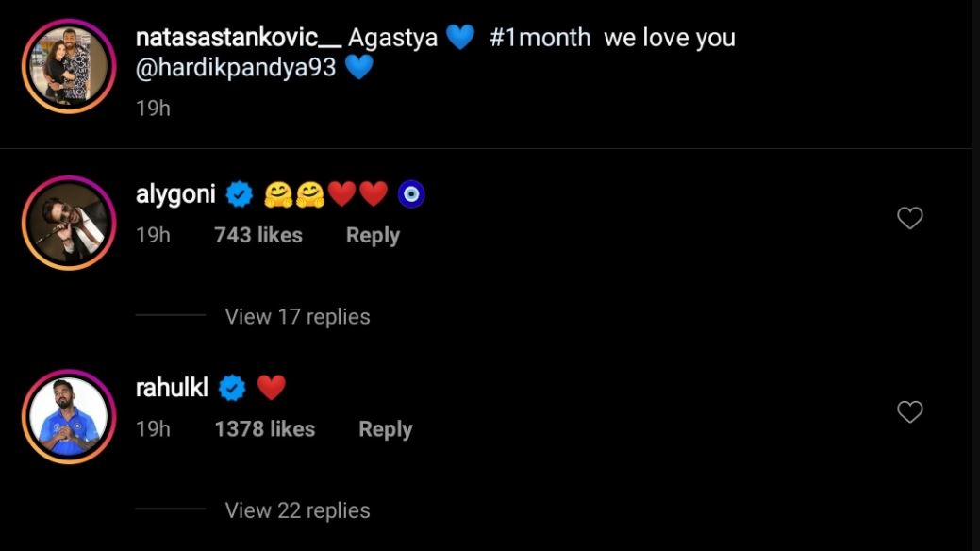The width and height of the screenshot is (980, 551).
Task: Click the 19h timestamp under caption
Action: tap(153, 109)
